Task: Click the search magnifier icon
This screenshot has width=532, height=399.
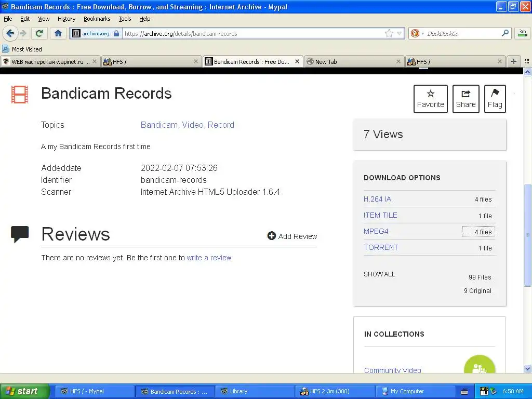Action: pos(505,33)
